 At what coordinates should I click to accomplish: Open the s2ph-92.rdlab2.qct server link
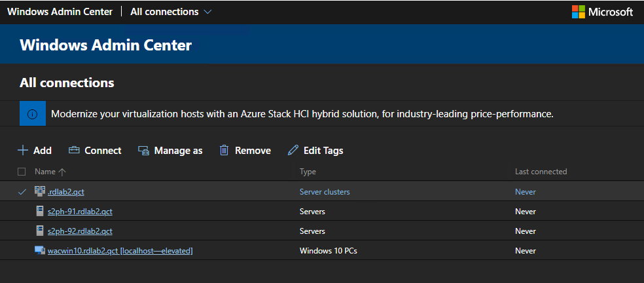click(80, 231)
